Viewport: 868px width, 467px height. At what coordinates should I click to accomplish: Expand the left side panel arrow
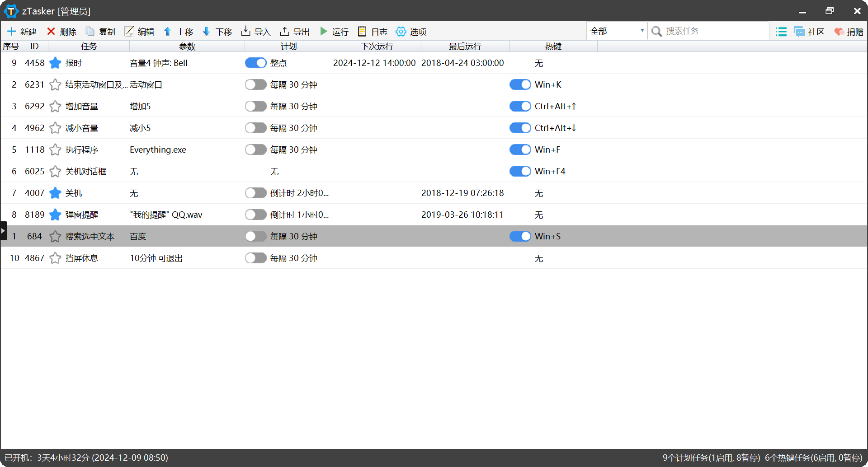(3, 231)
